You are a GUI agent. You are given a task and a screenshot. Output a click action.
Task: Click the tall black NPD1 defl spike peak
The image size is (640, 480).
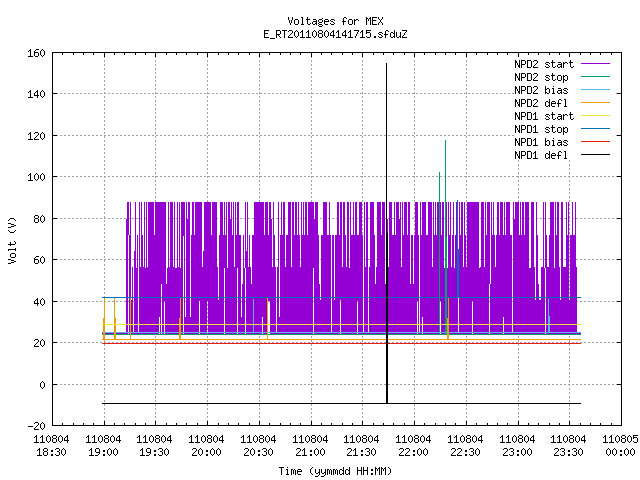(387, 64)
